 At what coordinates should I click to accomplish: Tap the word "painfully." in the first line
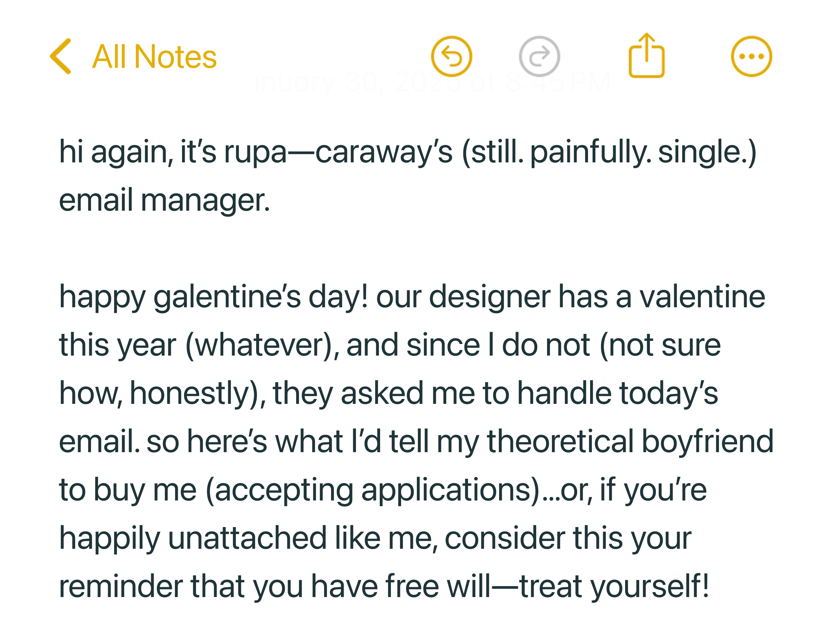pos(590,153)
